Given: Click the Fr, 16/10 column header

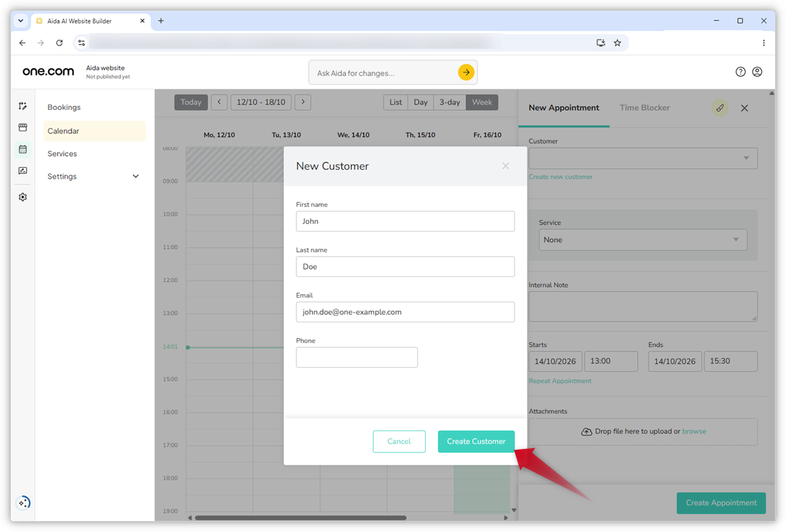Looking at the screenshot, I should (488, 135).
